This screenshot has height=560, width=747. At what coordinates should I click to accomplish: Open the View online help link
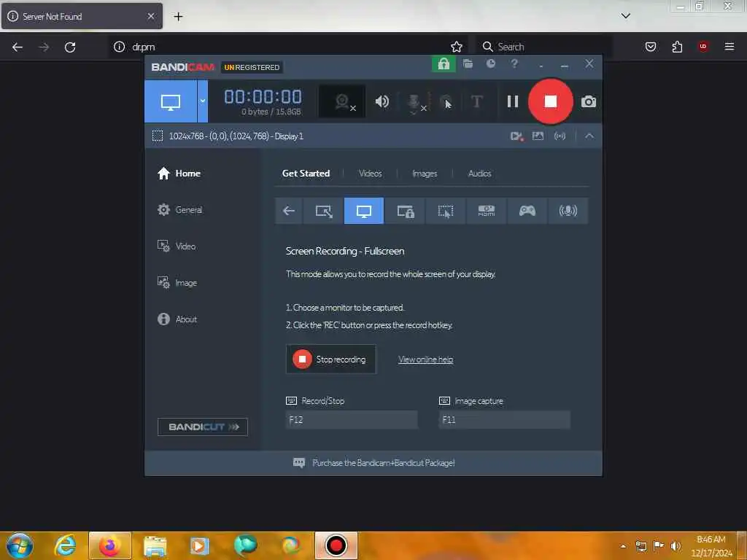point(425,359)
